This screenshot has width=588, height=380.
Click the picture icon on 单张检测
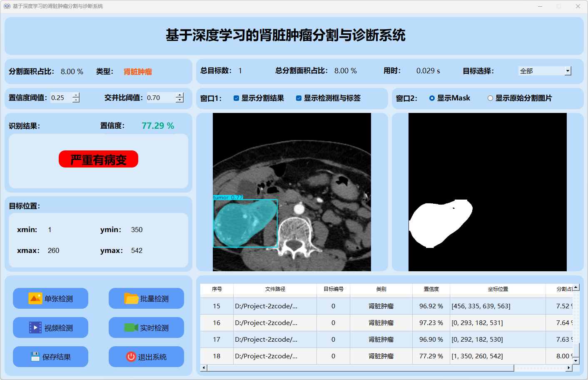click(x=35, y=298)
